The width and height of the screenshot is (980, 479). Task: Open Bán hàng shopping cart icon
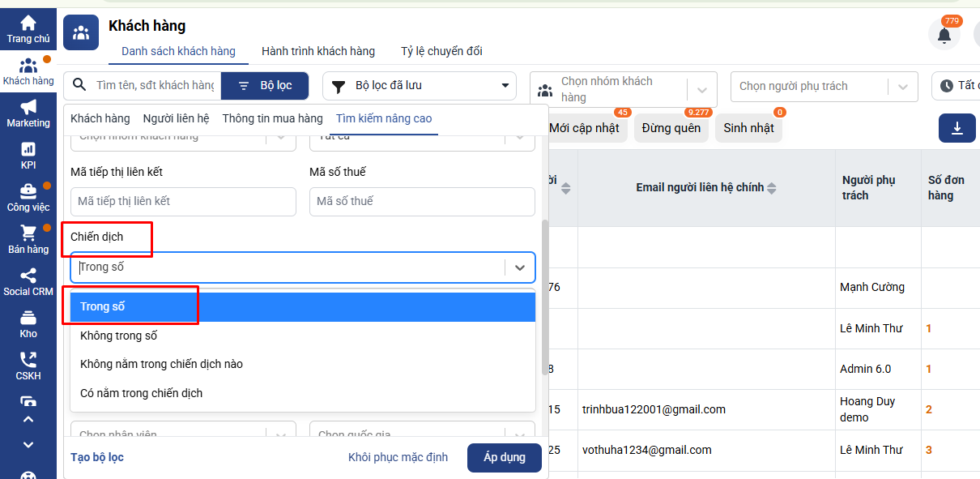[28, 233]
